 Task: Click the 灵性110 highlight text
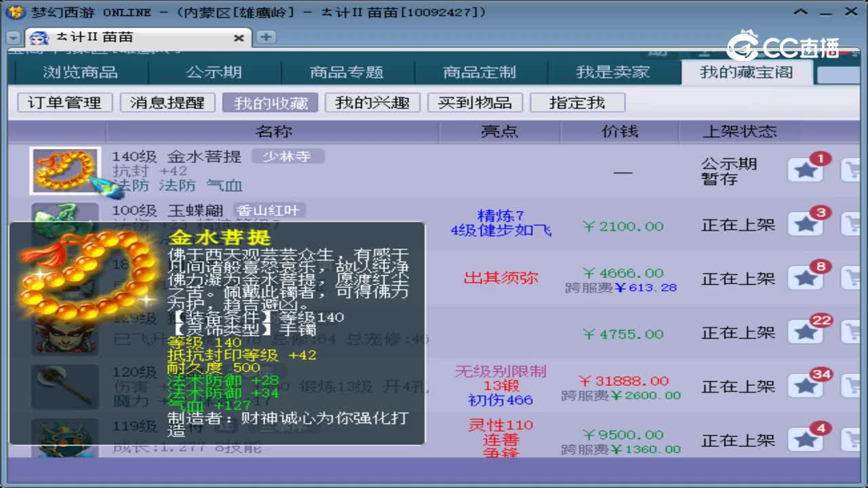click(x=500, y=426)
